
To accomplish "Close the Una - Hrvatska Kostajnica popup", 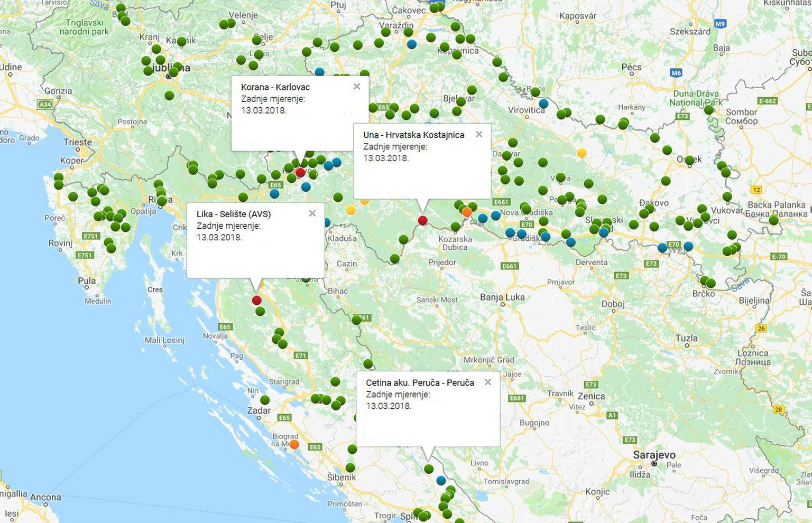I will (479, 134).
